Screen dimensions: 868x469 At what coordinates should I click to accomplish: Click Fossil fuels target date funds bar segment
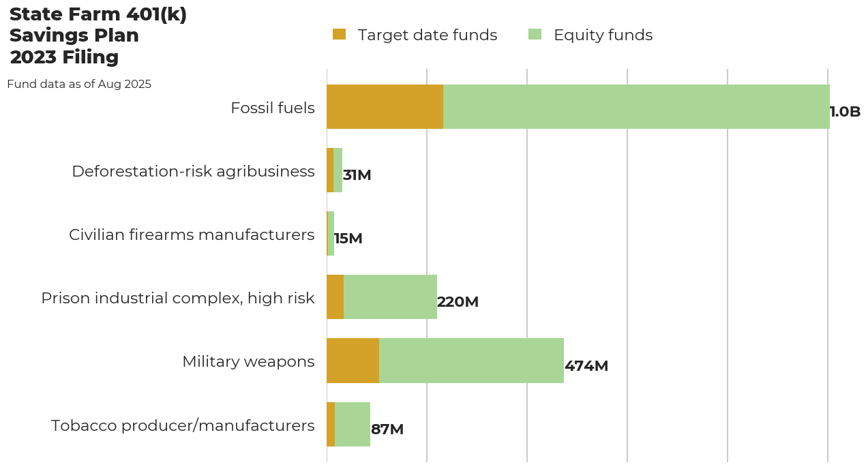click(x=385, y=107)
